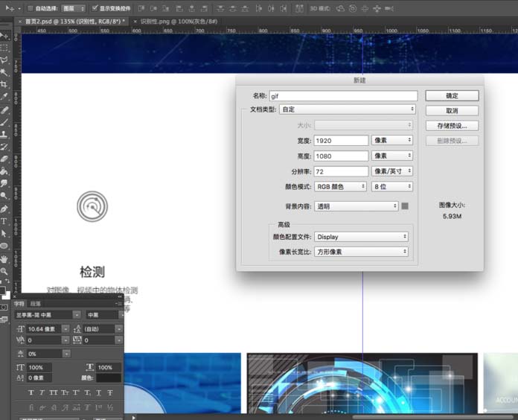Open the 颜色模式 RGB 颜色 dropdown
This screenshot has width=518, height=420.
pos(341,186)
